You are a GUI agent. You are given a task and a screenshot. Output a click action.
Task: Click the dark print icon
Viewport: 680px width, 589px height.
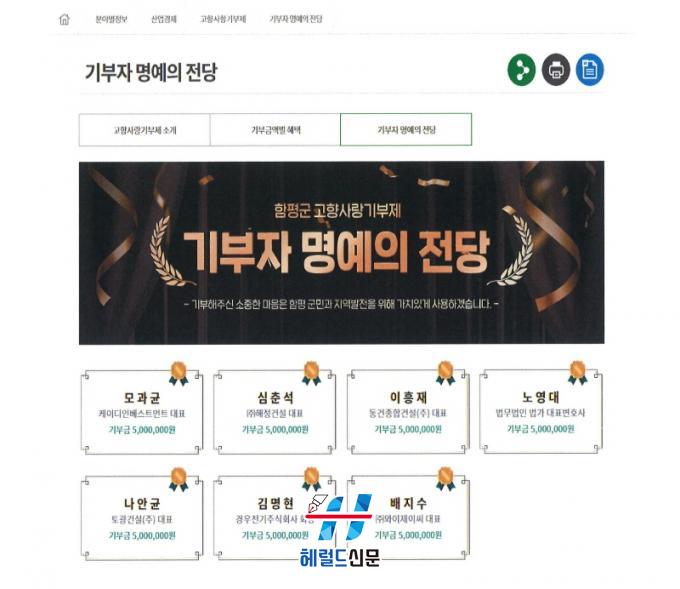tap(556, 70)
